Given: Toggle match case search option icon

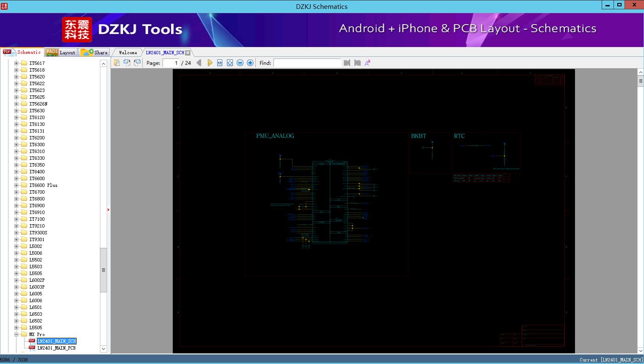Looking at the screenshot, I should pyautogui.click(x=368, y=63).
